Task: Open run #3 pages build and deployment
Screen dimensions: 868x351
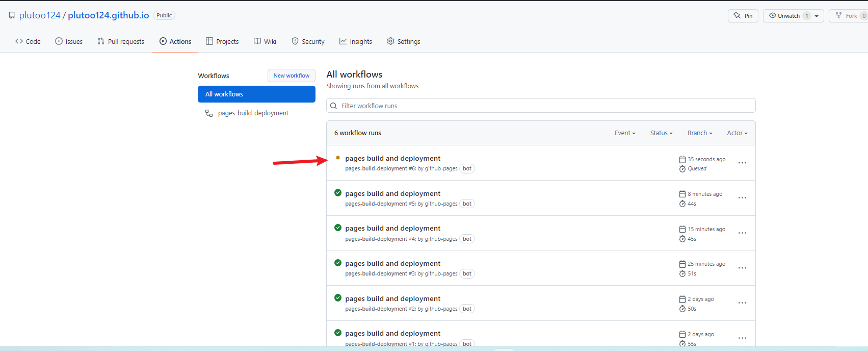Action: (392, 263)
